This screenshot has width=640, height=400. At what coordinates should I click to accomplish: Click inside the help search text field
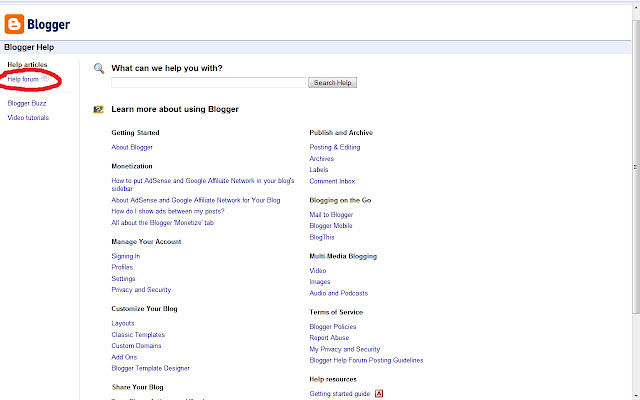point(208,82)
